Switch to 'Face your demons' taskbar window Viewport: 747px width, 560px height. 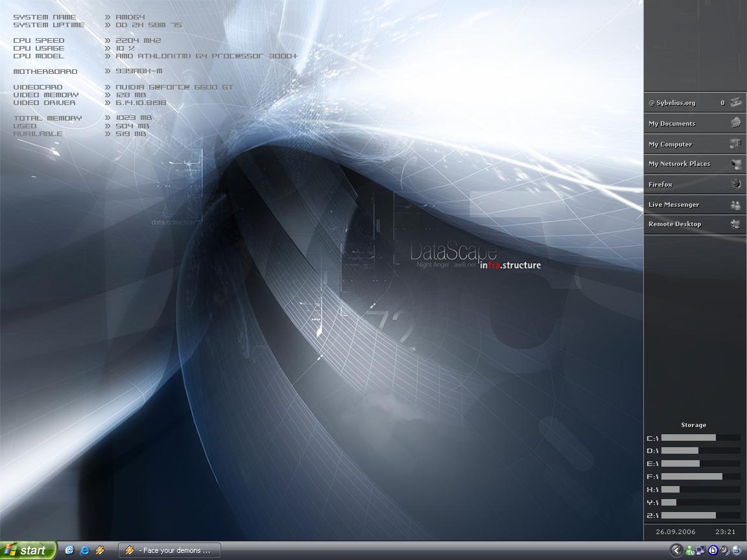[170, 550]
